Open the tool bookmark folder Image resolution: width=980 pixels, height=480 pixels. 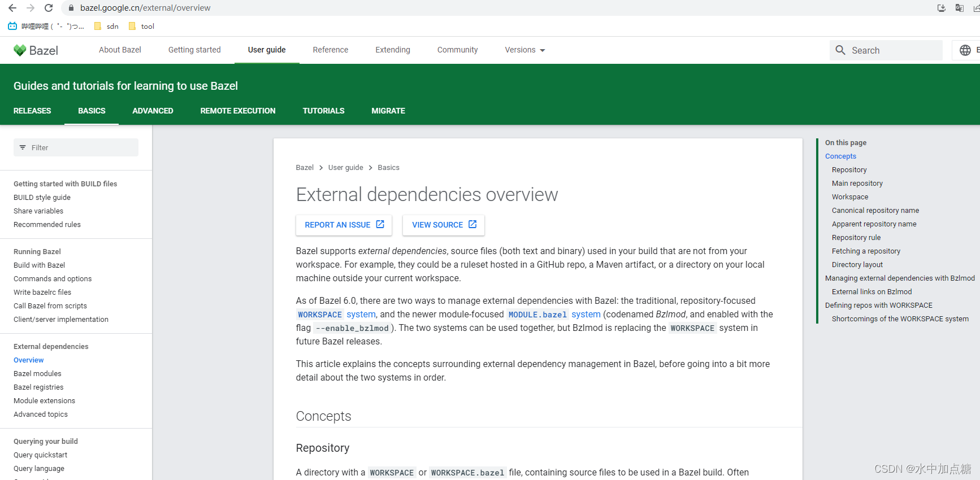(x=141, y=26)
